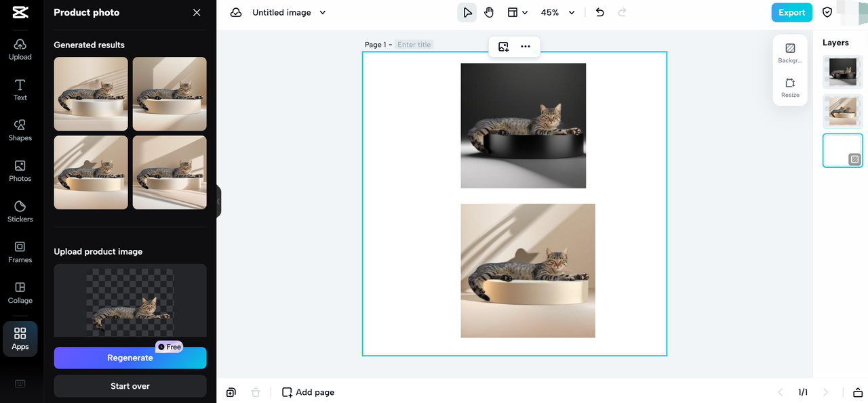This screenshot has width=868, height=403.
Task: Redo the last undone action
Action: [622, 13]
